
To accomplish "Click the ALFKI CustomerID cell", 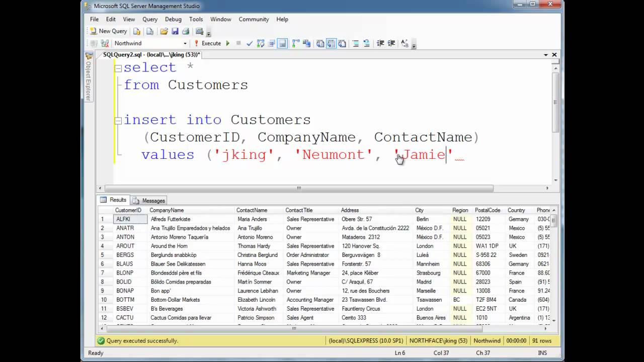I will click(x=130, y=219).
